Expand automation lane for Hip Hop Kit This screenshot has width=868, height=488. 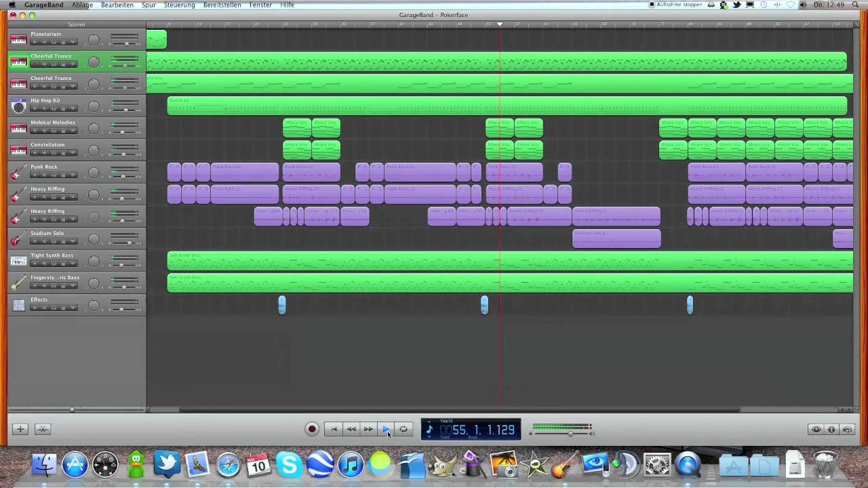coord(73,108)
